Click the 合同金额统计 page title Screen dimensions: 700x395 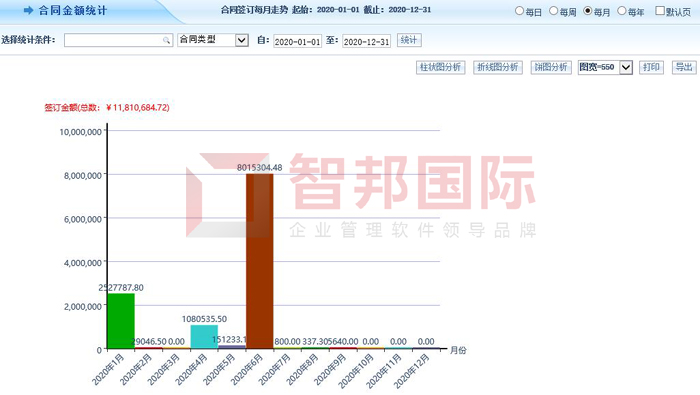[x=73, y=10]
